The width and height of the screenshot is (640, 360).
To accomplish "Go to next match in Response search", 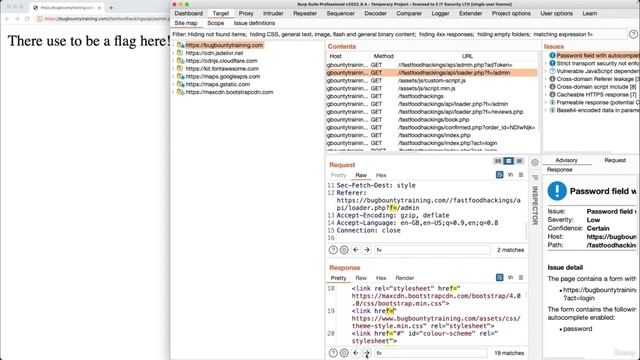I will 367,353.
